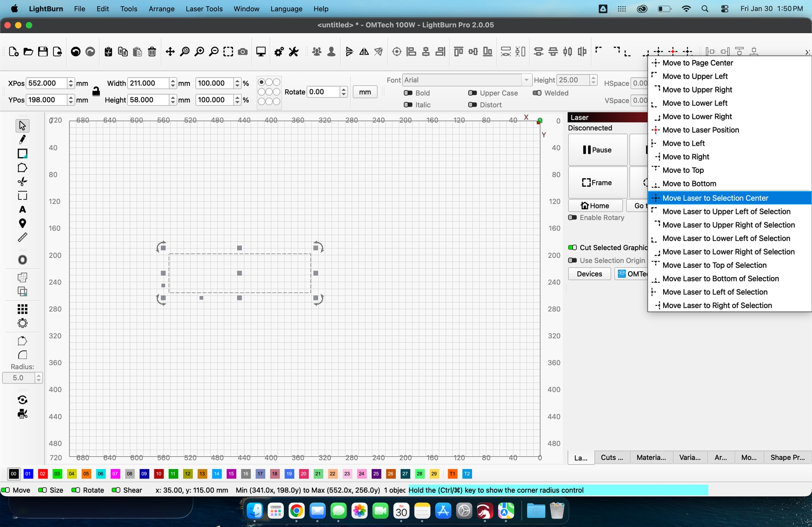Viewport: 812px width, 527px height.
Task: Select the Create Text tool
Action: click(22, 210)
